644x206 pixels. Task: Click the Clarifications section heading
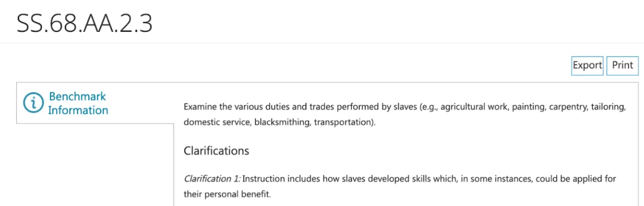[x=216, y=150]
